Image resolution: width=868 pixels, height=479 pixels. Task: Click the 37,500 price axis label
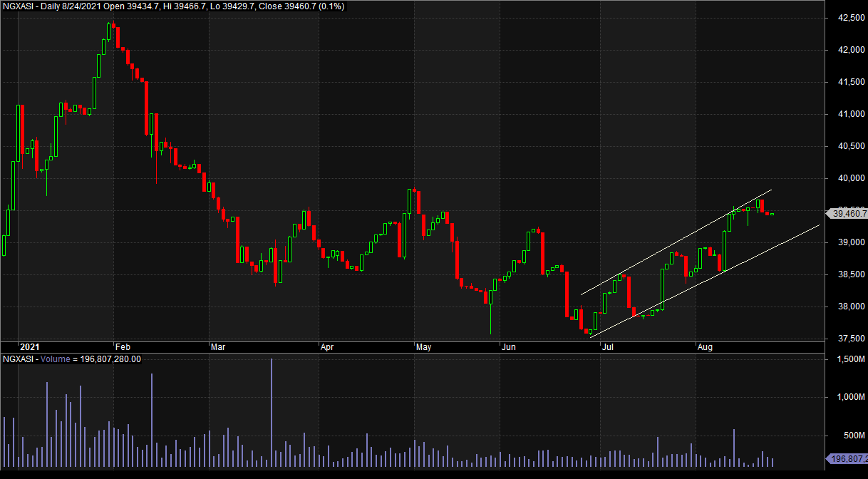tap(847, 339)
